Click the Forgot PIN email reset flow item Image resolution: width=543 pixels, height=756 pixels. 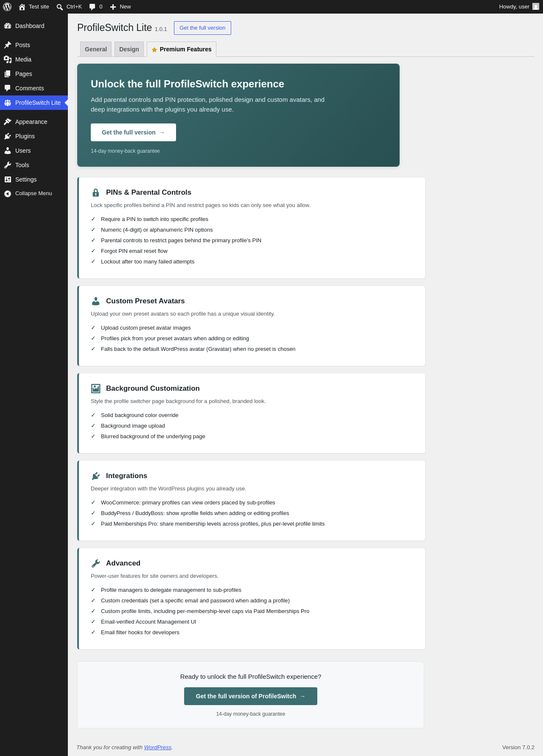pos(134,251)
